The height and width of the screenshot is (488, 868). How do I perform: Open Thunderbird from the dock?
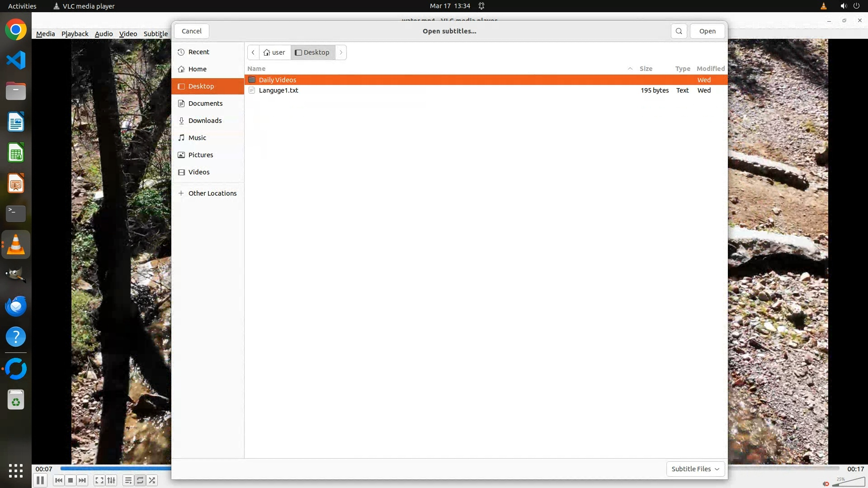click(16, 306)
